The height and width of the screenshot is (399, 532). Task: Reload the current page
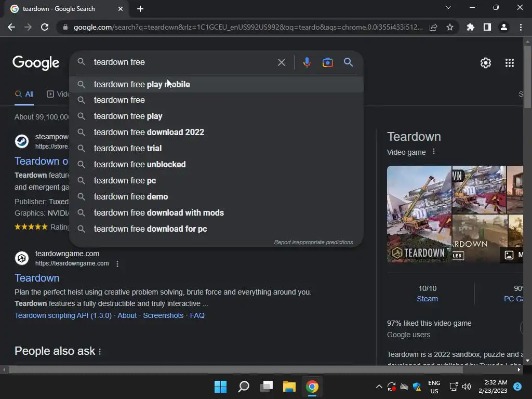pyautogui.click(x=45, y=27)
